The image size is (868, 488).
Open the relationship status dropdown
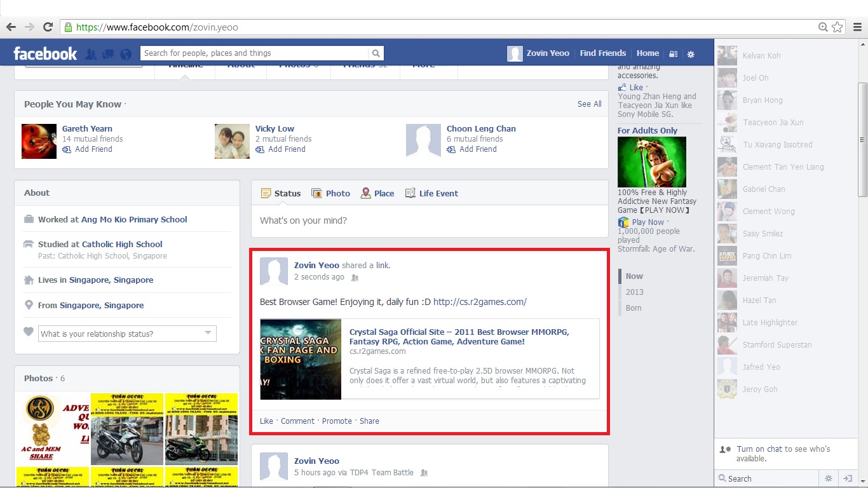pyautogui.click(x=128, y=334)
